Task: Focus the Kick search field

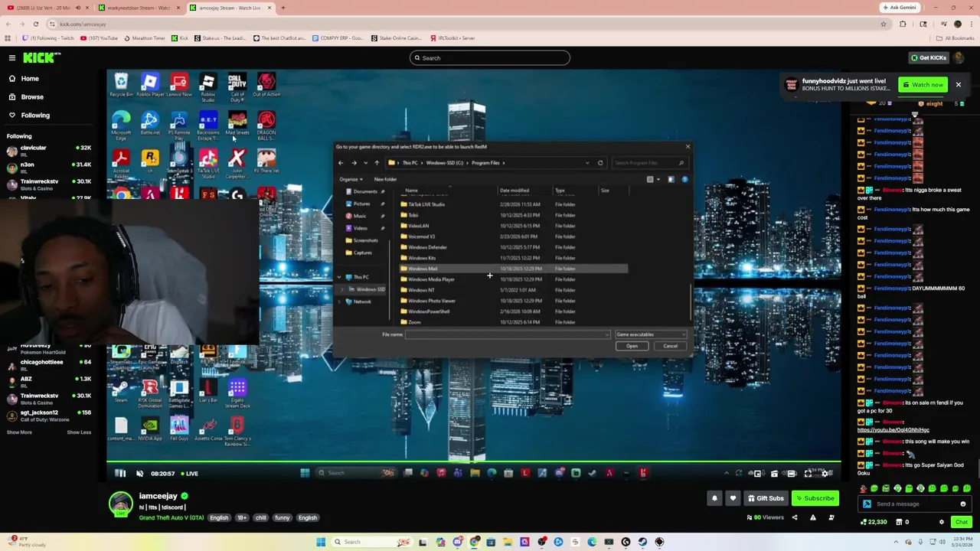Action: (490, 57)
